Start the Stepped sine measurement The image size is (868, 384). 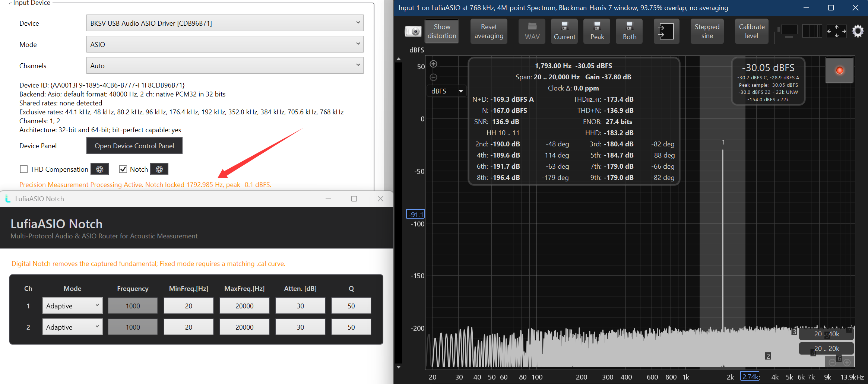point(707,31)
